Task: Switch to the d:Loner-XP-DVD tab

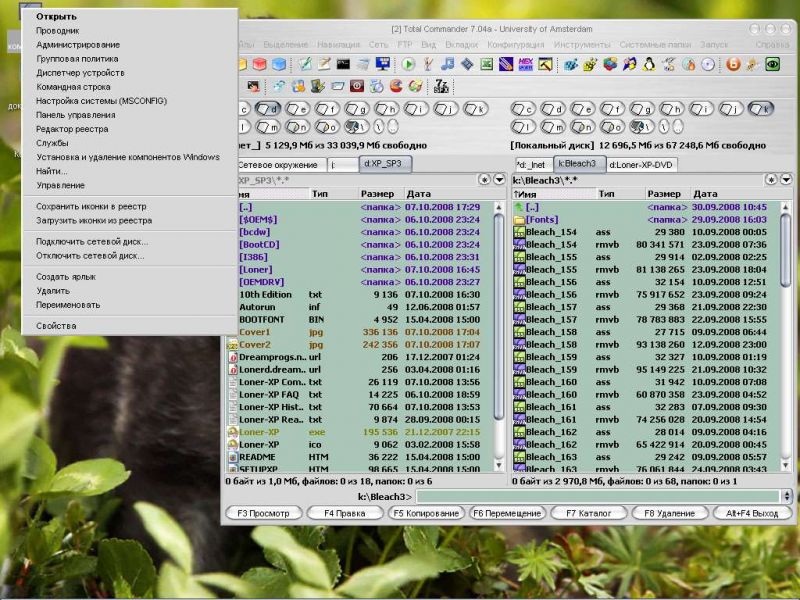Action: click(x=642, y=163)
